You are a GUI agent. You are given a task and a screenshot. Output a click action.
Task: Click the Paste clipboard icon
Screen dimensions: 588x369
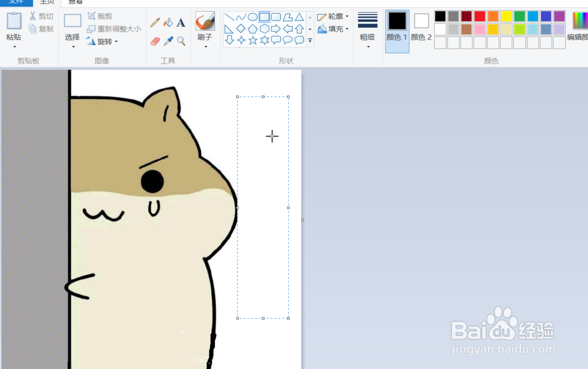(14, 21)
